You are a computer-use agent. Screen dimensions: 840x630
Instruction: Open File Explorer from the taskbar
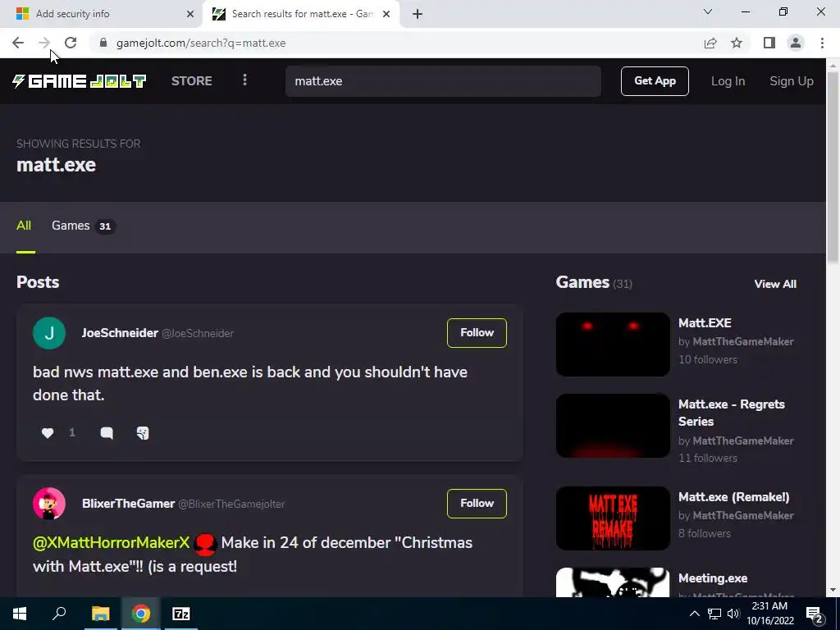coord(100,614)
